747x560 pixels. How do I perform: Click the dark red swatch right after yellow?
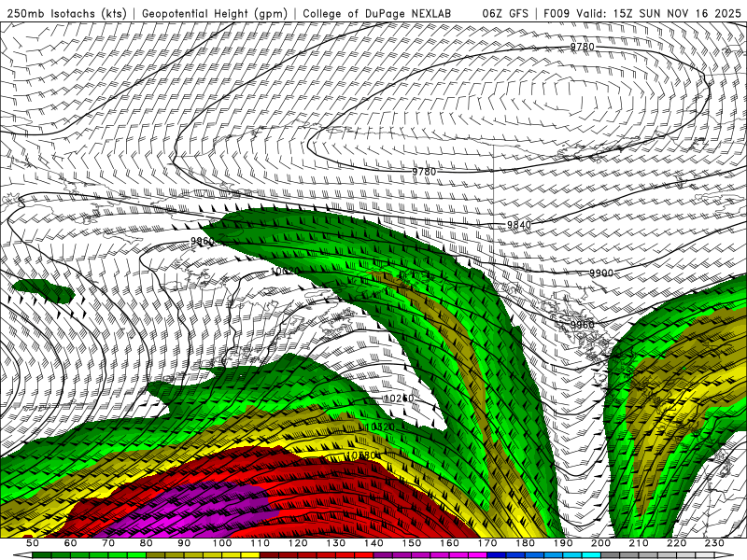[269, 555]
